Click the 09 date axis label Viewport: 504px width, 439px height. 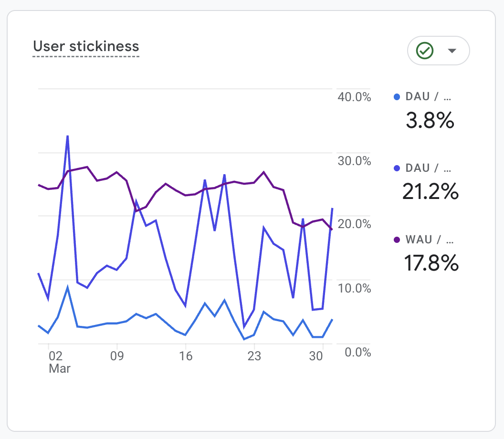(x=117, y=356)
